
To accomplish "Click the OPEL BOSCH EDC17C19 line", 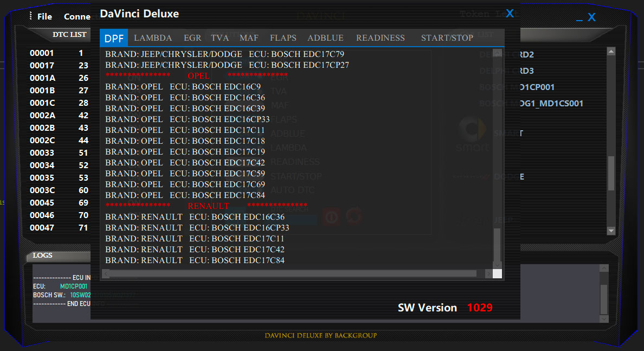I will point(185,152).
